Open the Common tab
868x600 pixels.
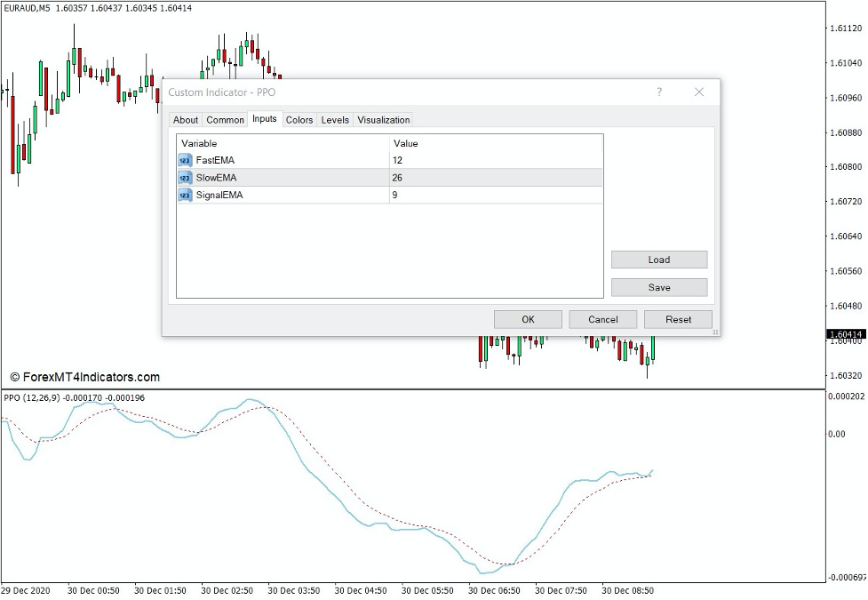point(225,119)
